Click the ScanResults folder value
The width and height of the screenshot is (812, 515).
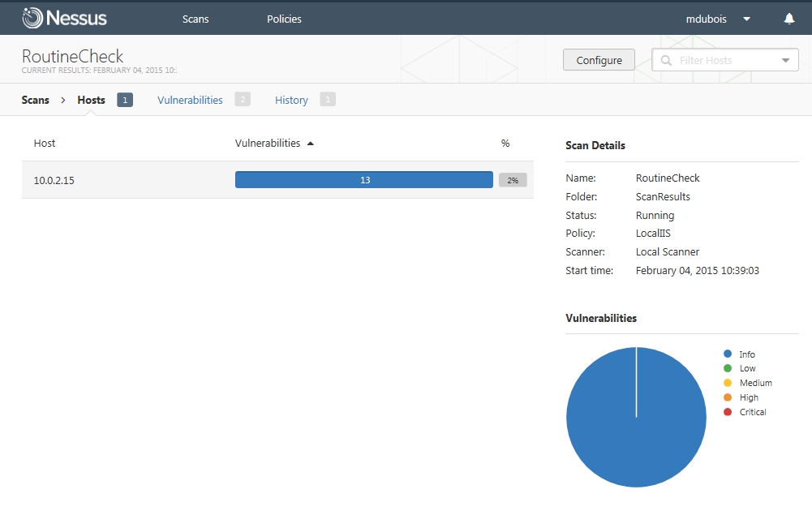[663, 197]
